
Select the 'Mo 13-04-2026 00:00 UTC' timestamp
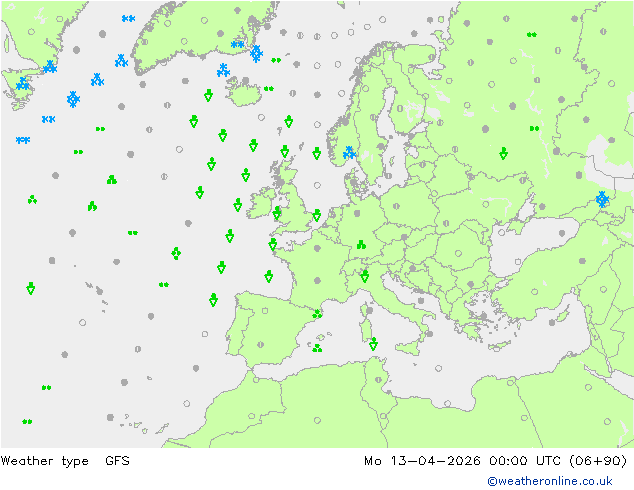[x=462, y=461]
